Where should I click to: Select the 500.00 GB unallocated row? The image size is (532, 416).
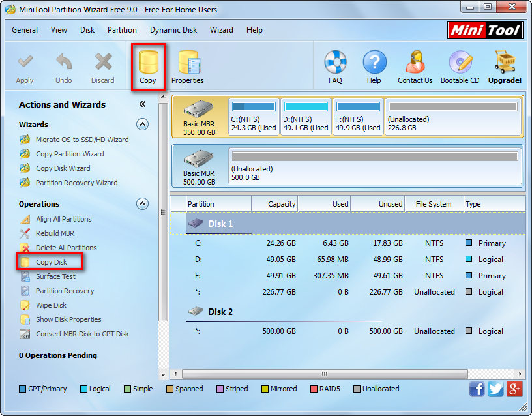click(x=347, y=331)
